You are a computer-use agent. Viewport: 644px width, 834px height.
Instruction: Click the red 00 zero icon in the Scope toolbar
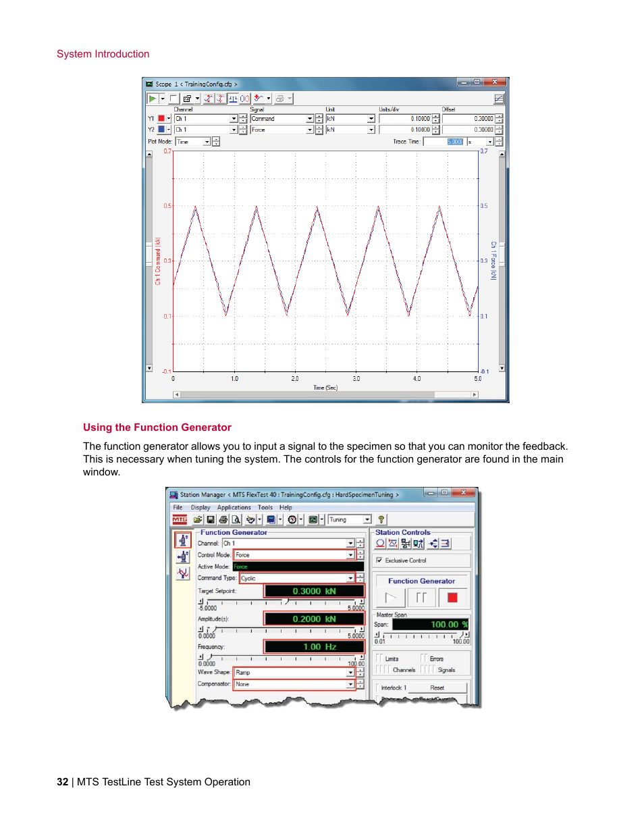point(244,99)
